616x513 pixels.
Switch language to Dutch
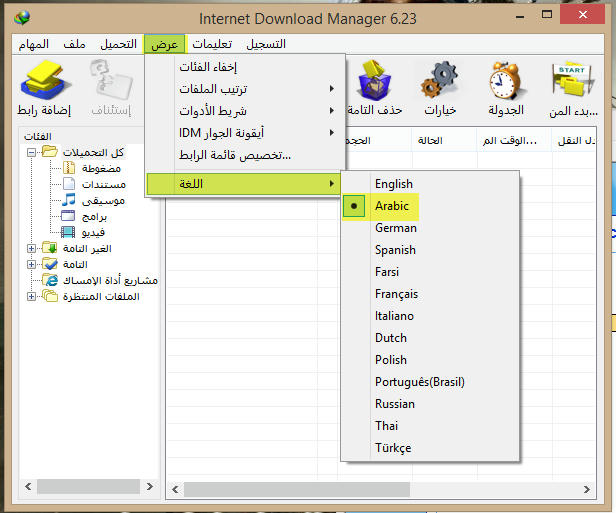pos(390,338)
